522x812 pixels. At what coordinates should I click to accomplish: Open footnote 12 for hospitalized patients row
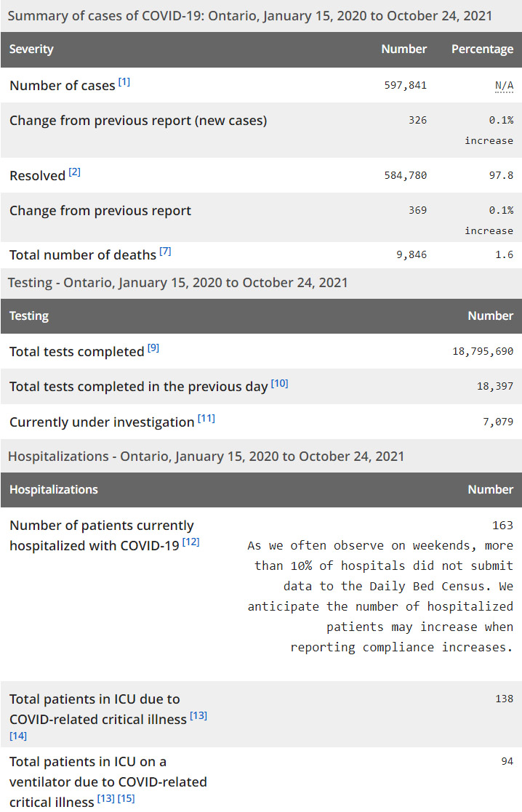191,542
